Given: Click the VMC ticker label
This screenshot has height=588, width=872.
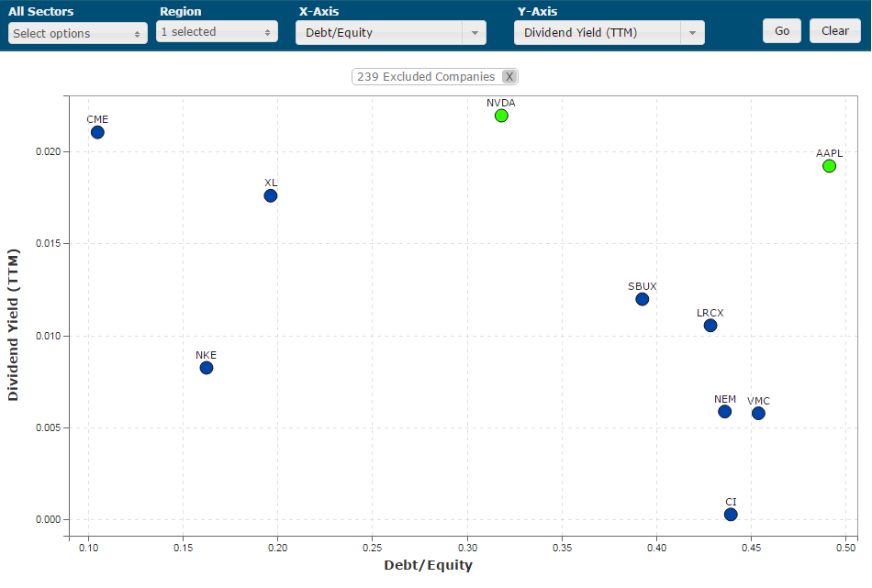Looking at the screenshot, I should 758,401.
